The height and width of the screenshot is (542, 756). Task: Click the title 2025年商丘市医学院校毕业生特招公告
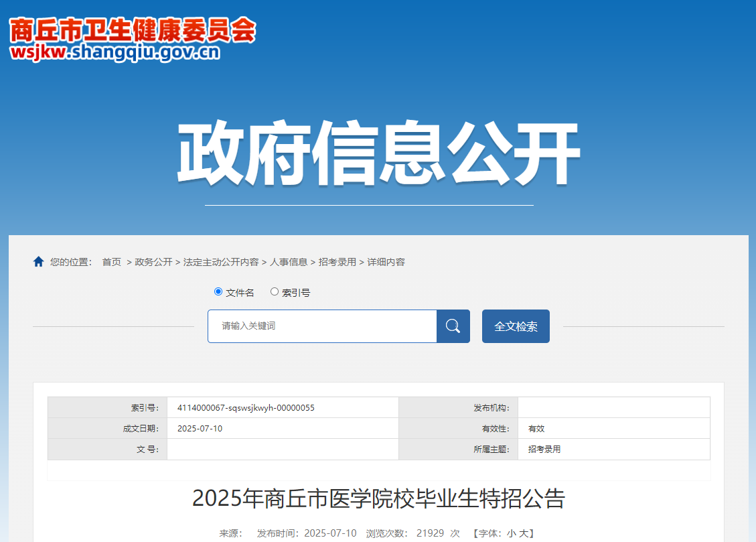point(378,498)
